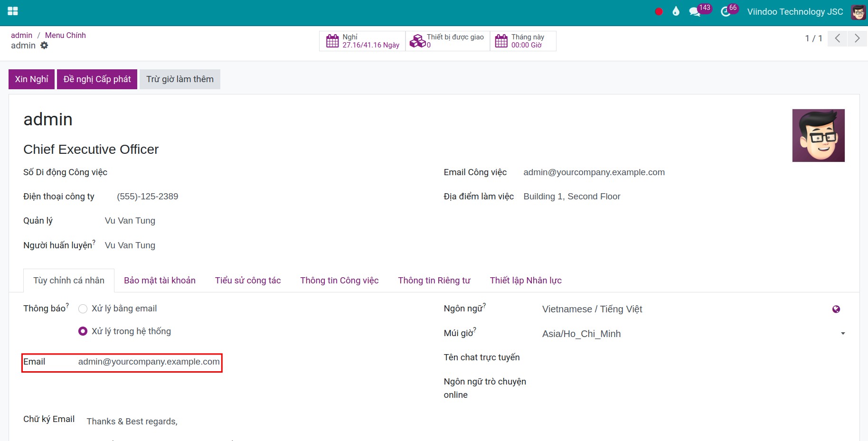Click the employee profile photo
The width and height of the screenshot is (868, 441).
coord(818,135)
